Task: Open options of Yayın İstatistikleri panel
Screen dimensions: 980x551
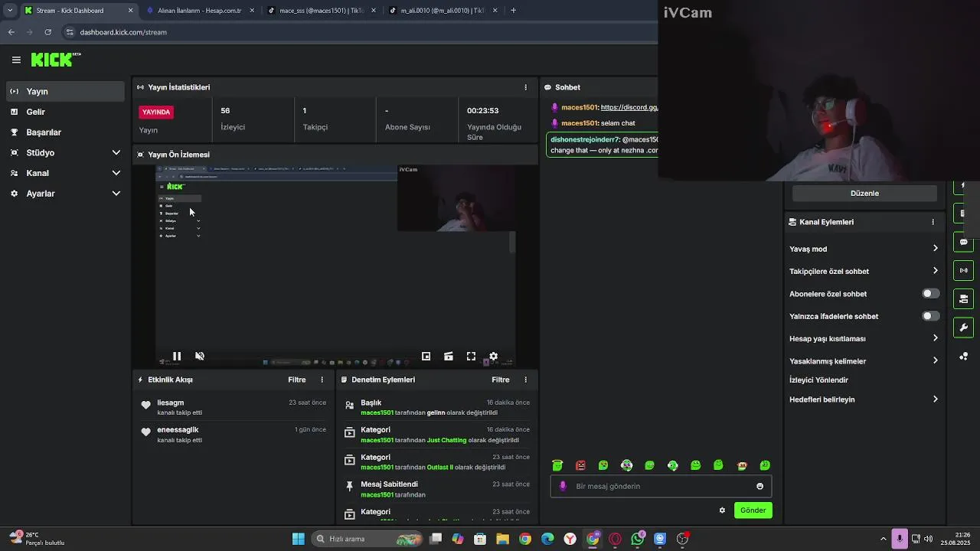Action: tap(525, 87)
